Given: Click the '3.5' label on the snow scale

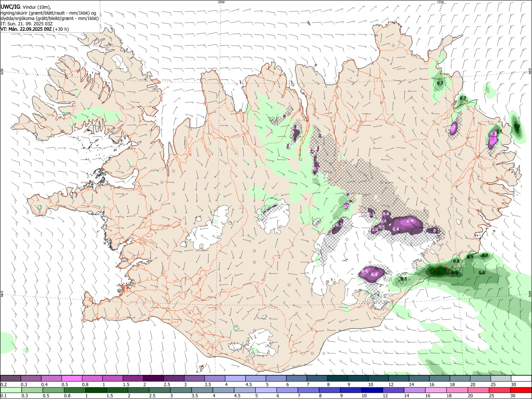Looking at the screenshot, I should [207, 384].
